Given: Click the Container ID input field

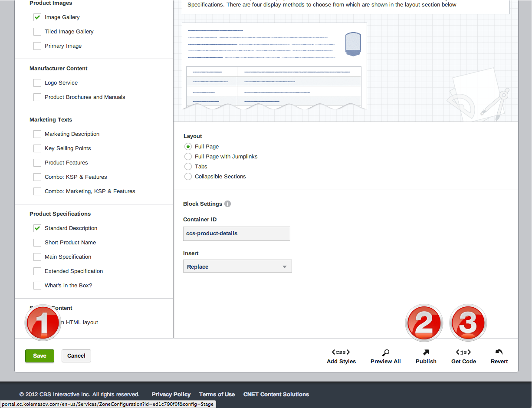Looking at the screenshot, I should 236,234.
